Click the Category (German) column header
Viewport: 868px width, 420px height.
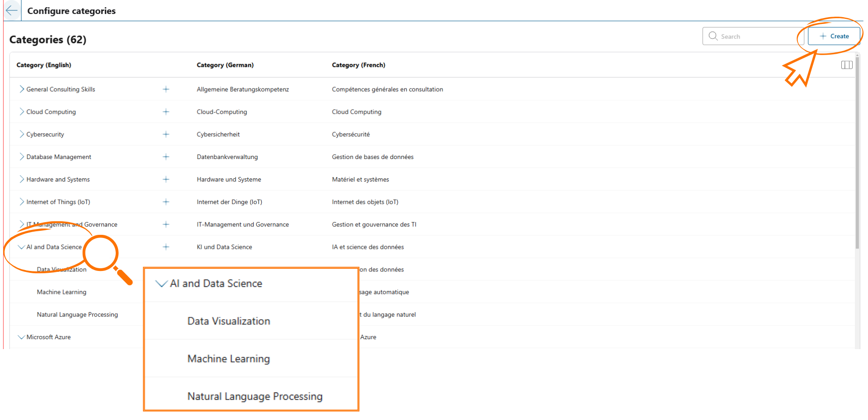225,65
